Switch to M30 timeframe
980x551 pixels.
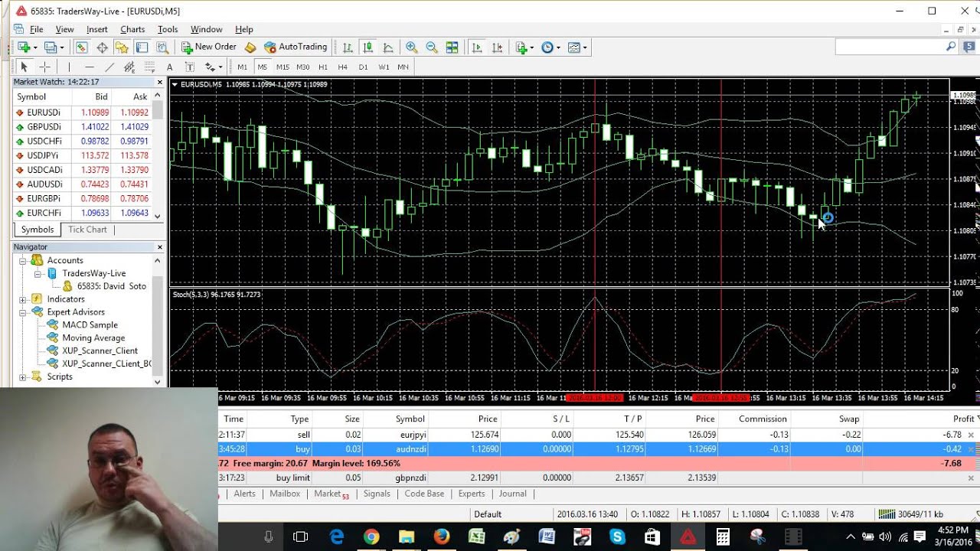tap(303, 67)
